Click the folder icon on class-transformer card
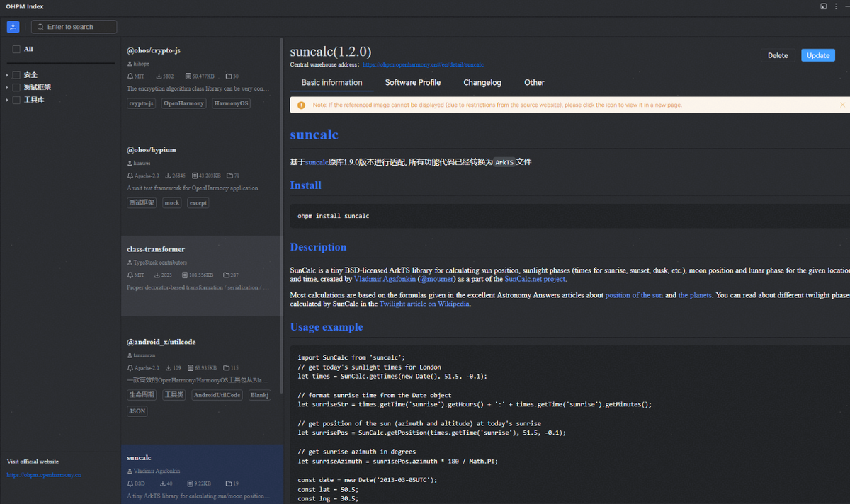 [226, 275]
